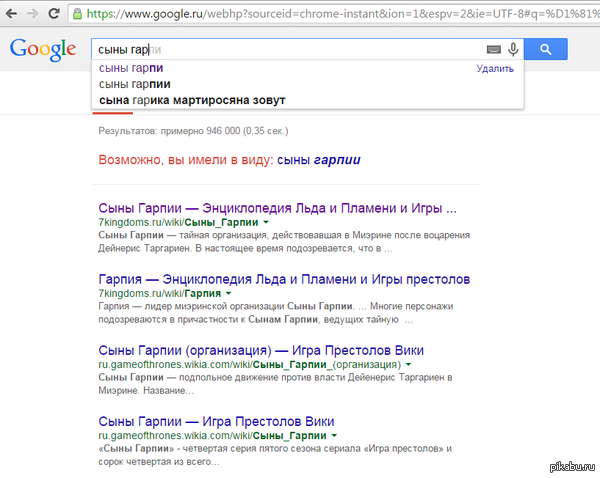
Task: Click the green HTTPS padlock icon
Action: (x=77, y=14)
